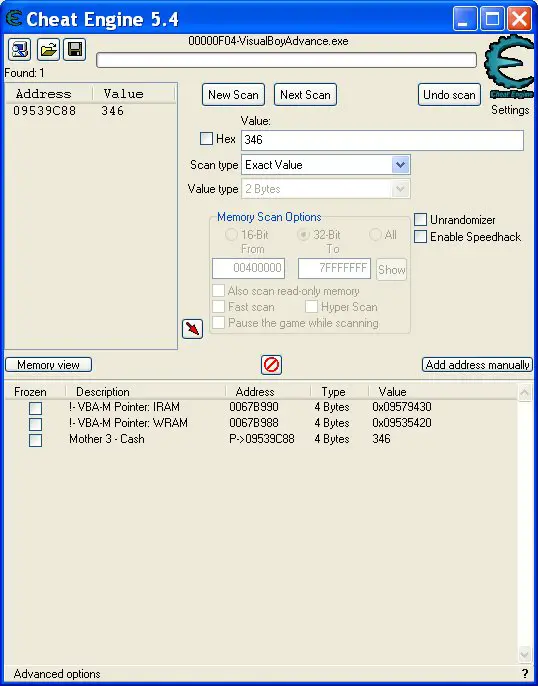Freeze the VBA-M Pointer: WRAM entry
This screenshot has height=686, width=538.
click(x=35, y=424)
